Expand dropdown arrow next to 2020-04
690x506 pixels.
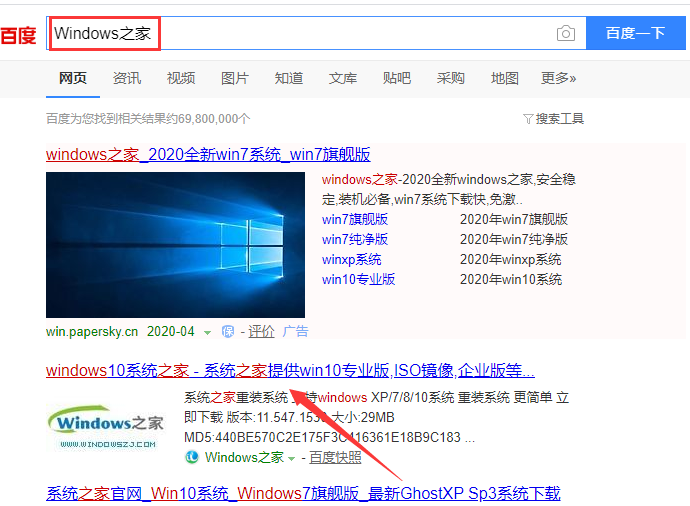[x=208, y=332]
